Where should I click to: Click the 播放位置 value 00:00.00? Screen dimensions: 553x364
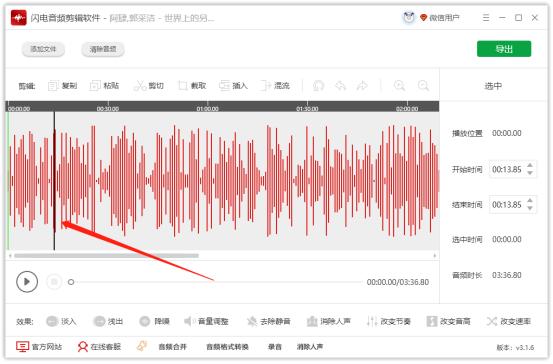(x=507, y=133)
